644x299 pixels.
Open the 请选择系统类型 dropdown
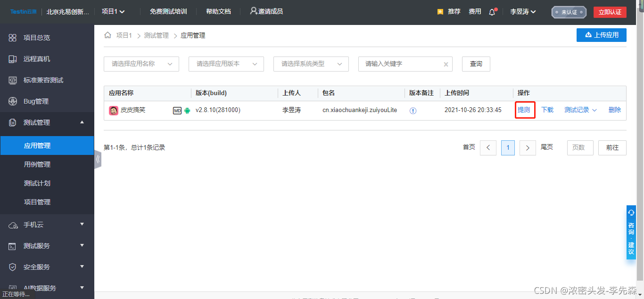pyautogui.click(x=311, y=64)
